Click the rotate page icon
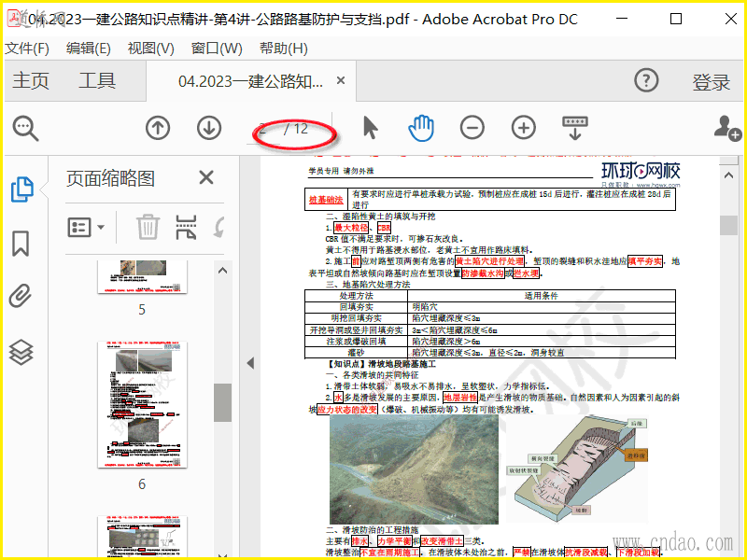This screenshot has height=560, width=747. click(218, 227)
